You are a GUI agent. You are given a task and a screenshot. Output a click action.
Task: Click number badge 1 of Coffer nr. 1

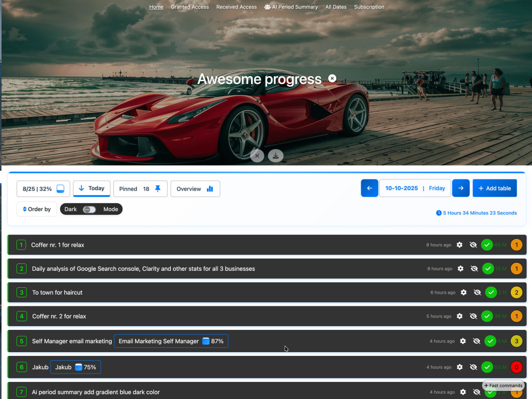tap(21, 245)
